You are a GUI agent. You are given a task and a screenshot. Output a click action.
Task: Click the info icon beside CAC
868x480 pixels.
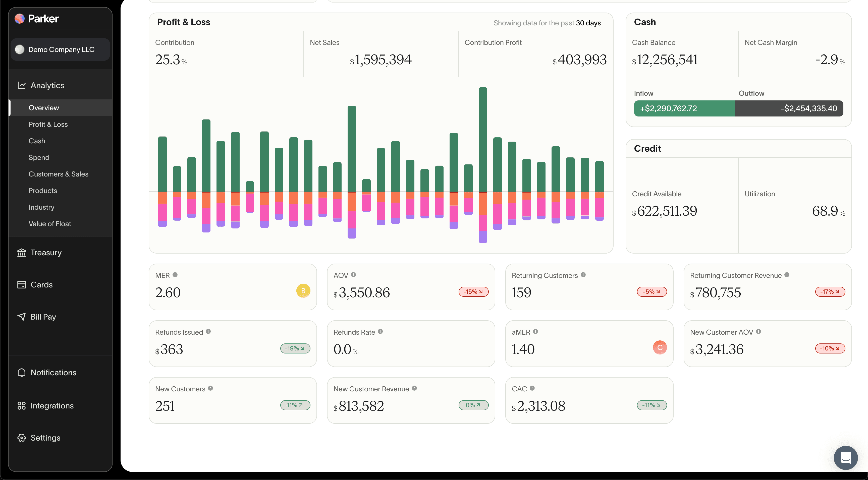point(532,388)
